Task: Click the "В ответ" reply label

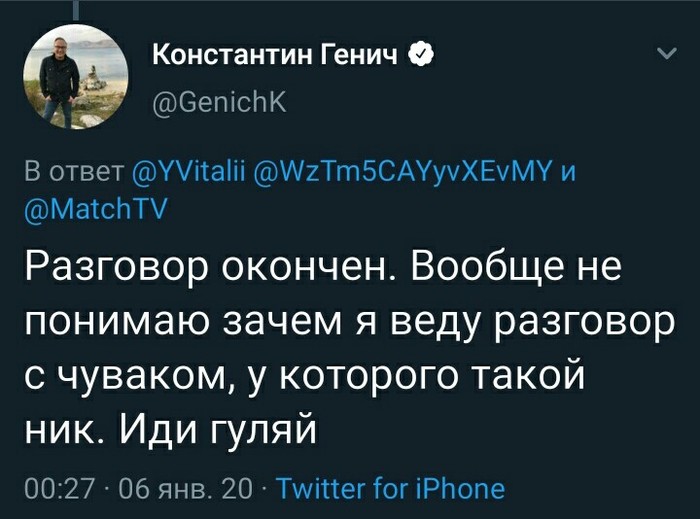Action: coord(73,173)
